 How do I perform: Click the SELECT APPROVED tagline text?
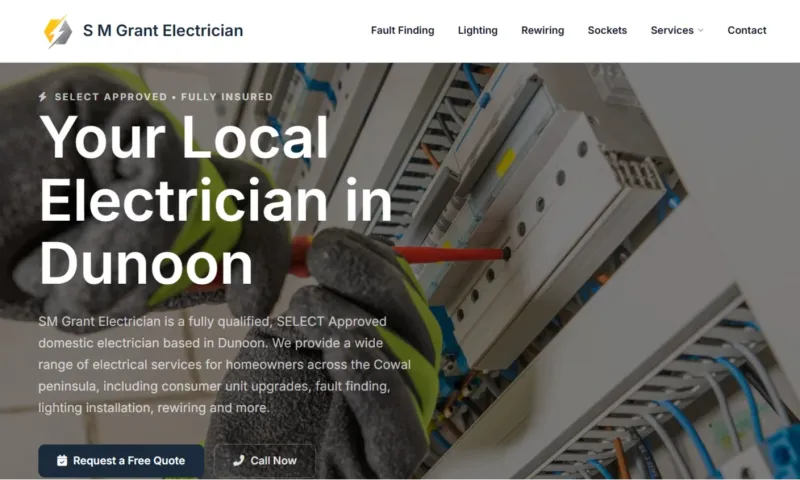[111, 96]
